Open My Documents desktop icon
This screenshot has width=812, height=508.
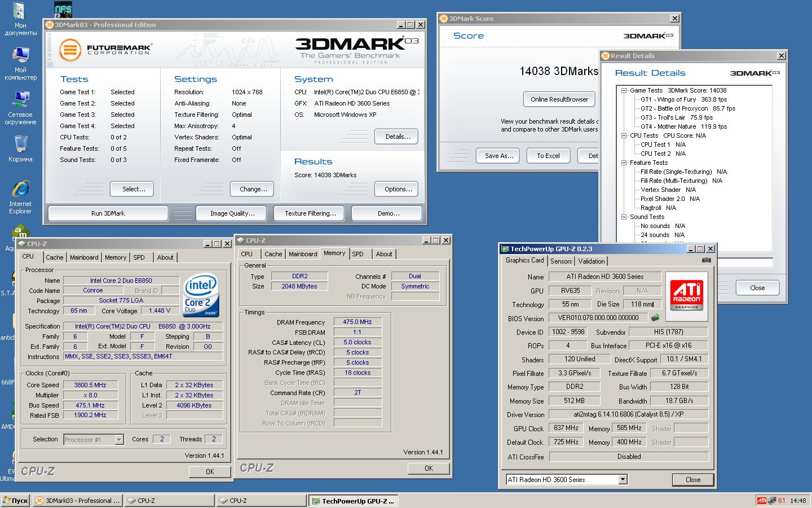[20, 19]
